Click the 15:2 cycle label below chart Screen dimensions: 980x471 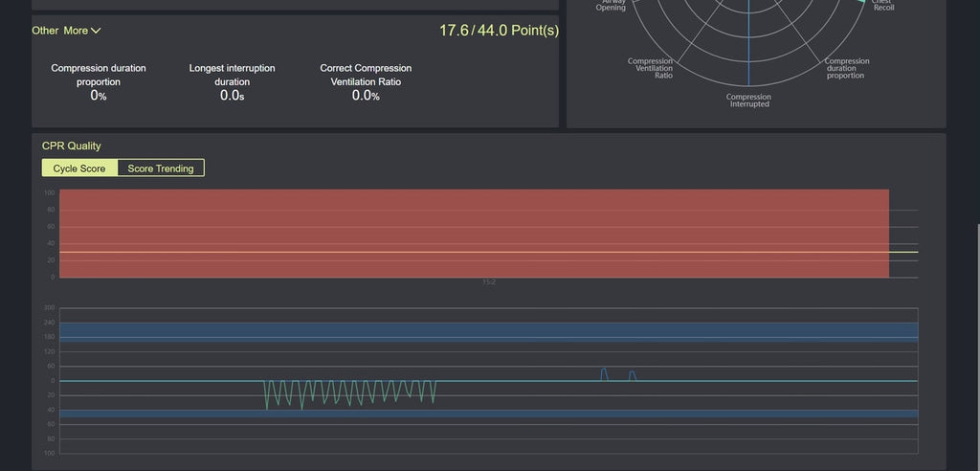coord(488,282)
